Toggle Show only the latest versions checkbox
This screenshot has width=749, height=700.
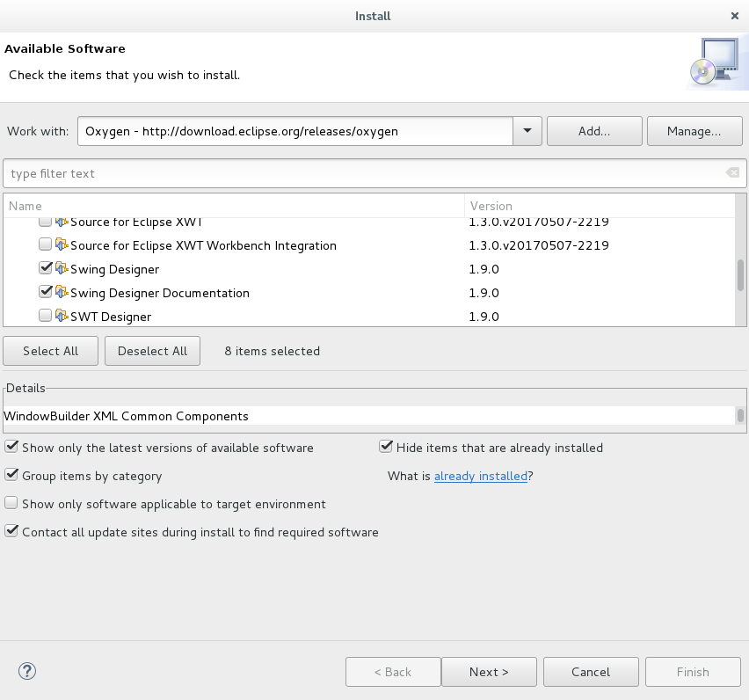point(11,448)
